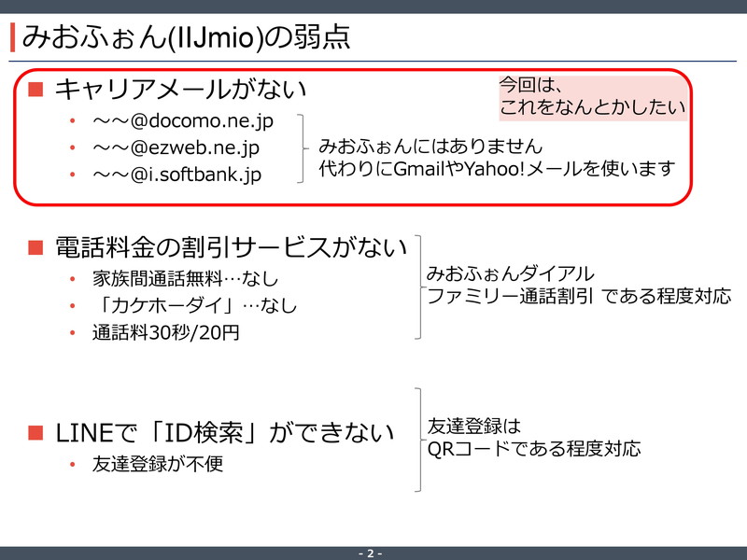The width and height of the screenshot is (747, 560).
Task: Click the bullet 通話料30秒/20円
Action: (x=166, y=332)
